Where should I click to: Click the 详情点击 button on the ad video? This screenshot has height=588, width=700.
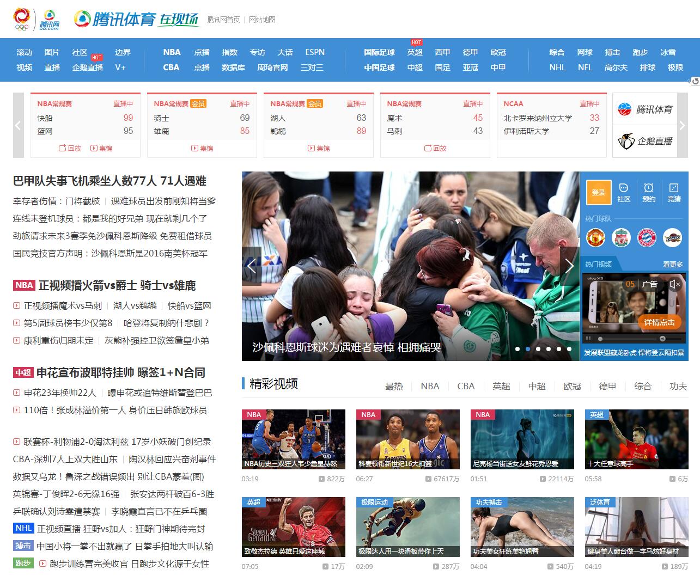click(659, 322)
